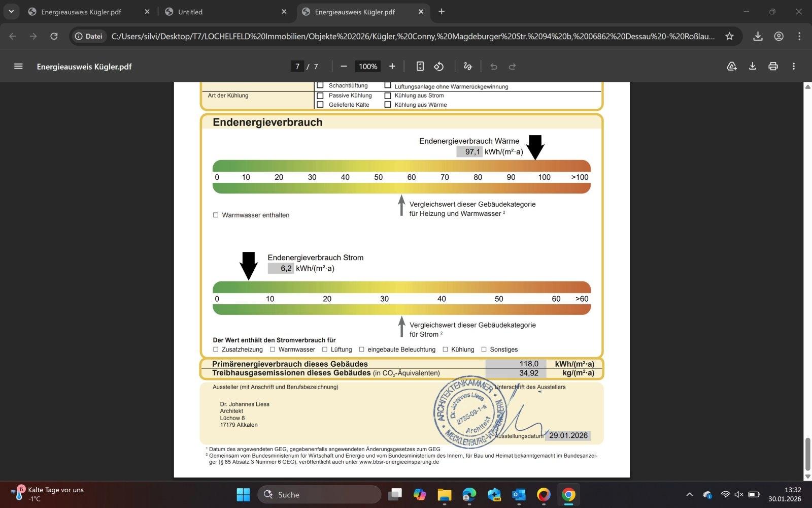Rotate the PDF counterclockwise

(439, 67)
